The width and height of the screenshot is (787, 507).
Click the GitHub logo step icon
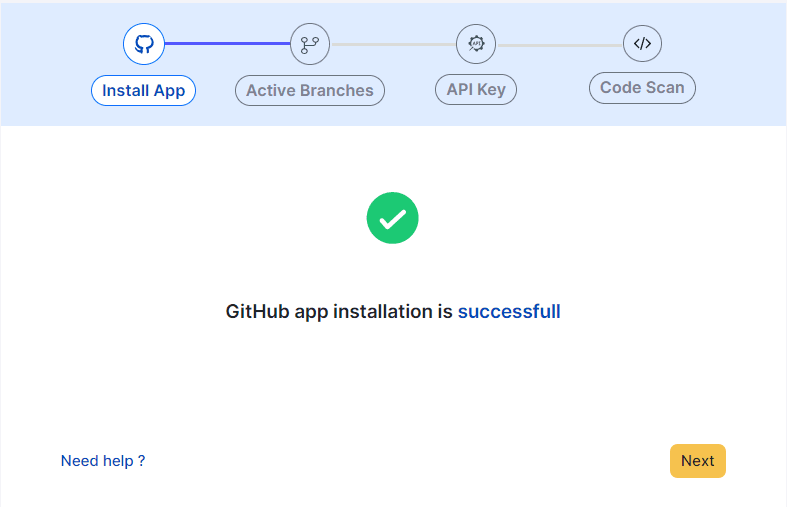[144, 44]
